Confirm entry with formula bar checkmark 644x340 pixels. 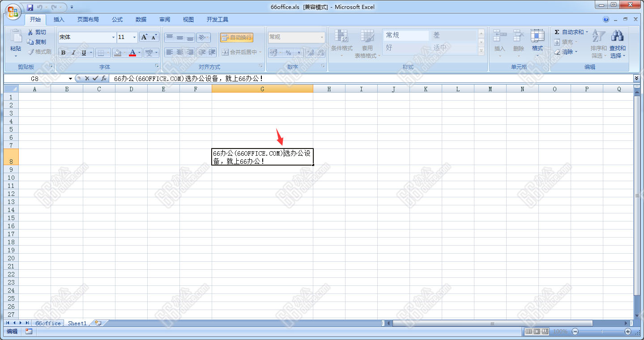click(95, 78)
